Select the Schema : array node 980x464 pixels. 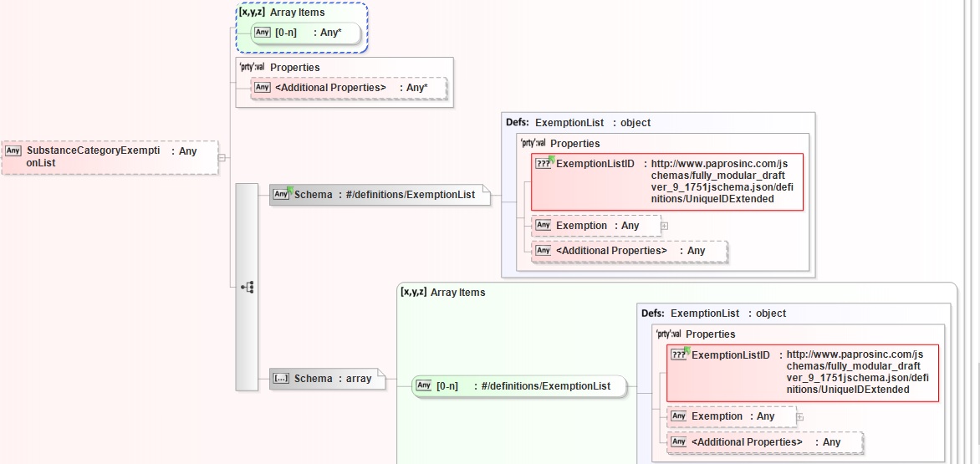[x=327, y=379]
